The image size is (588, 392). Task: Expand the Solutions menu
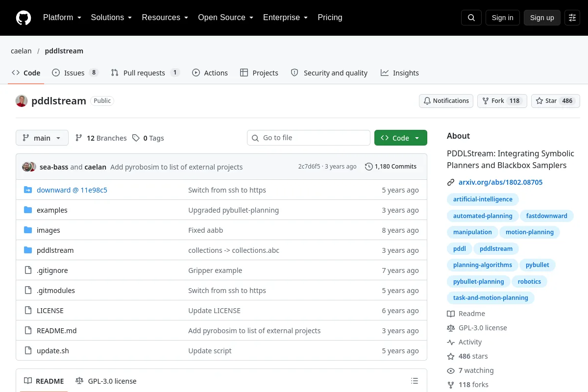pyautogui.click(x=111, y=18)
